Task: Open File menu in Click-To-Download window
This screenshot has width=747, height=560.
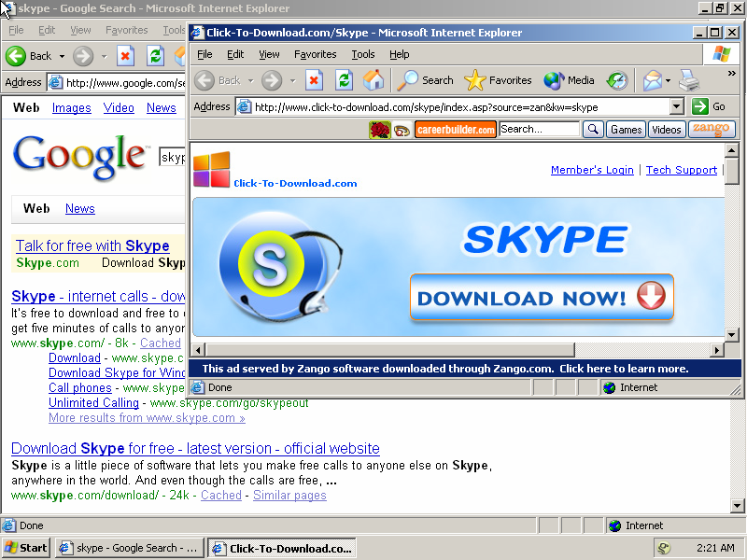Action: click(x=204, y=54)
